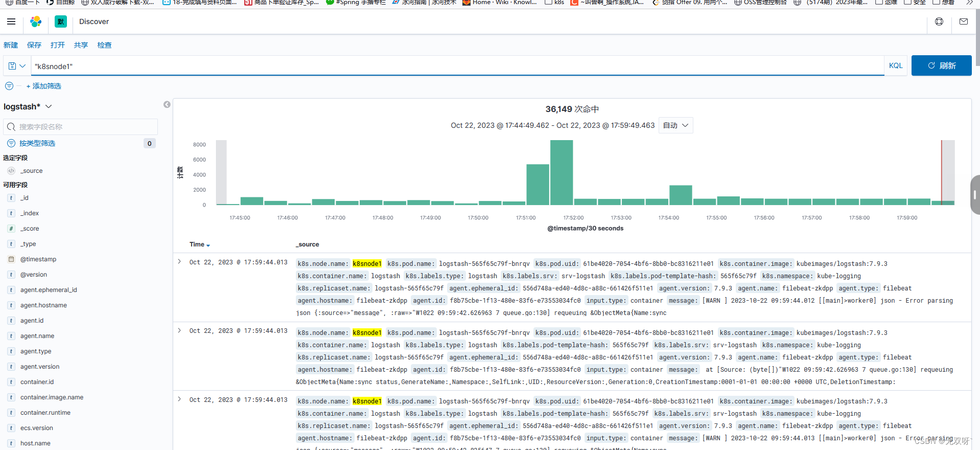
Task: Toggle the KQL query language switch
Action: click(x=896, y=65)
